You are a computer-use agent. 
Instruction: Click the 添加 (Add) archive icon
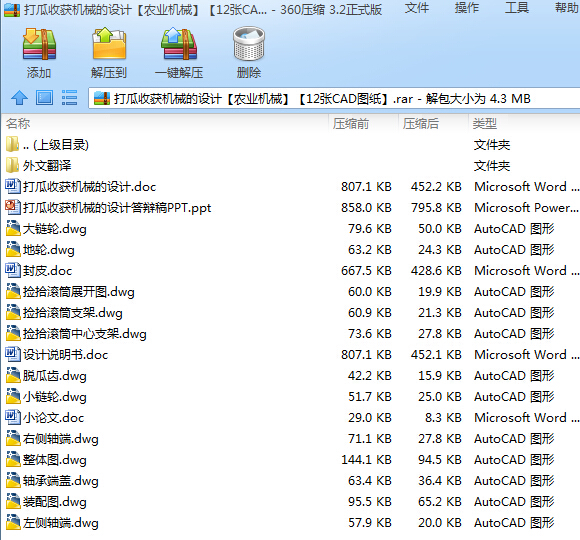tap(39, 44)
